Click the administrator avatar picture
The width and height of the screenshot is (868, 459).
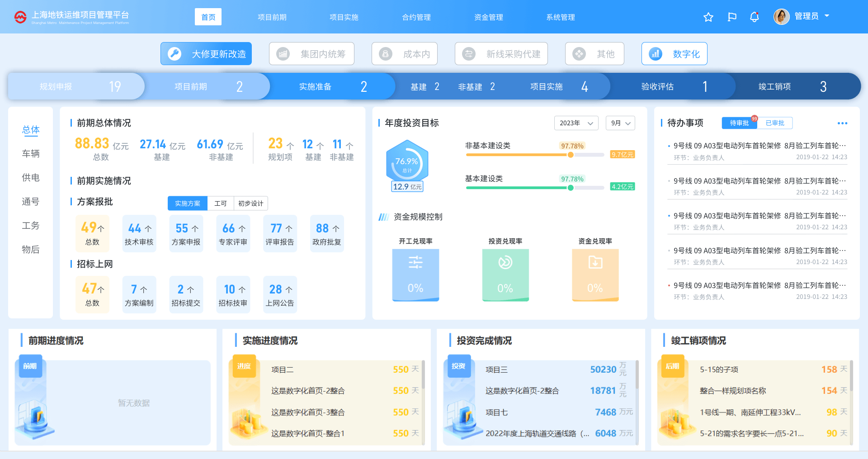(782, 17)
